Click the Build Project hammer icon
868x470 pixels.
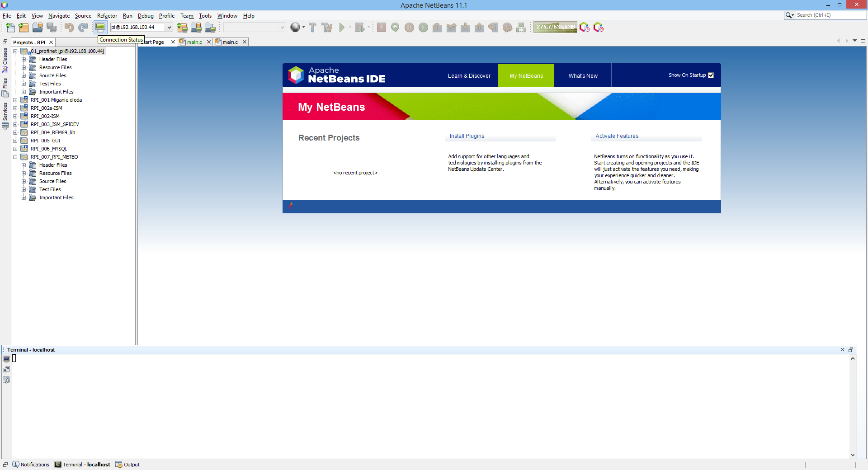pos(312,28)
